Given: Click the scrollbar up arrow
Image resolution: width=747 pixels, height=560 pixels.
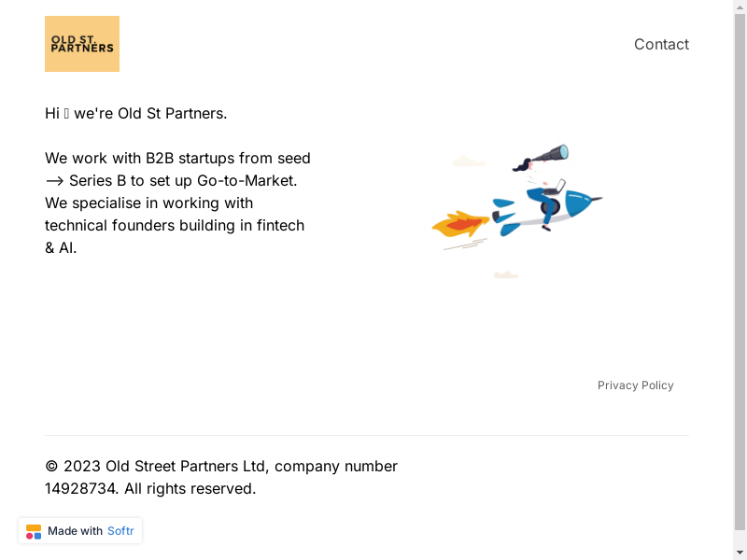Looking at the screenshot, I should (x=740, y=7).
